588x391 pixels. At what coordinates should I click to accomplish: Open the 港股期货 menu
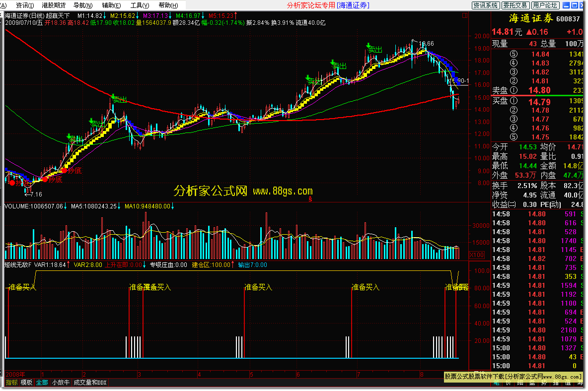pyautogui.click(x=54, y=5)
